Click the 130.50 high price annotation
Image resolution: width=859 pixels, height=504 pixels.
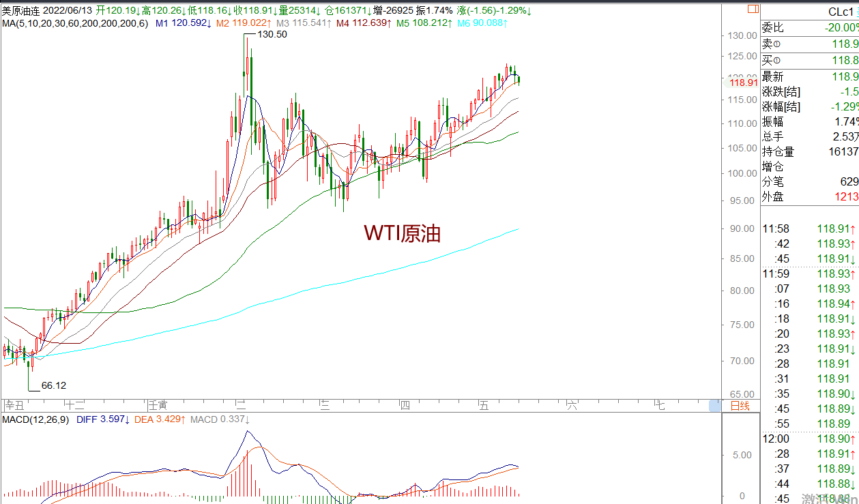click(271, 34)
